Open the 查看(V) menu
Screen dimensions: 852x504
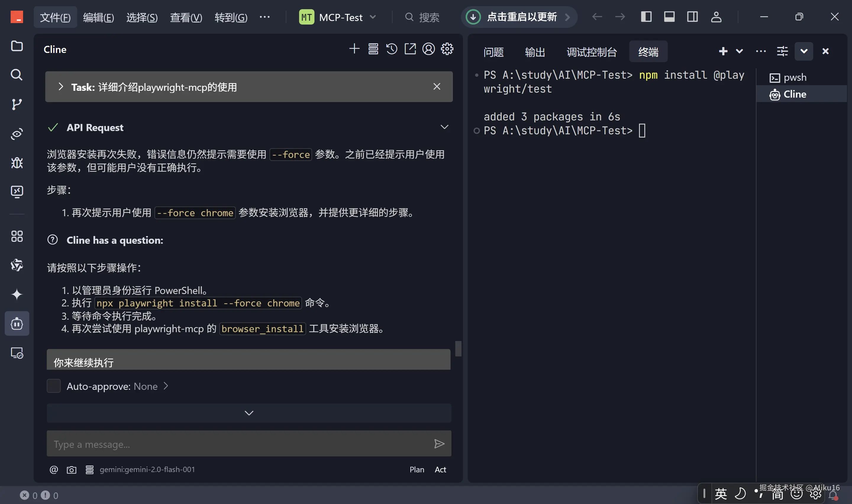[186, 17]
